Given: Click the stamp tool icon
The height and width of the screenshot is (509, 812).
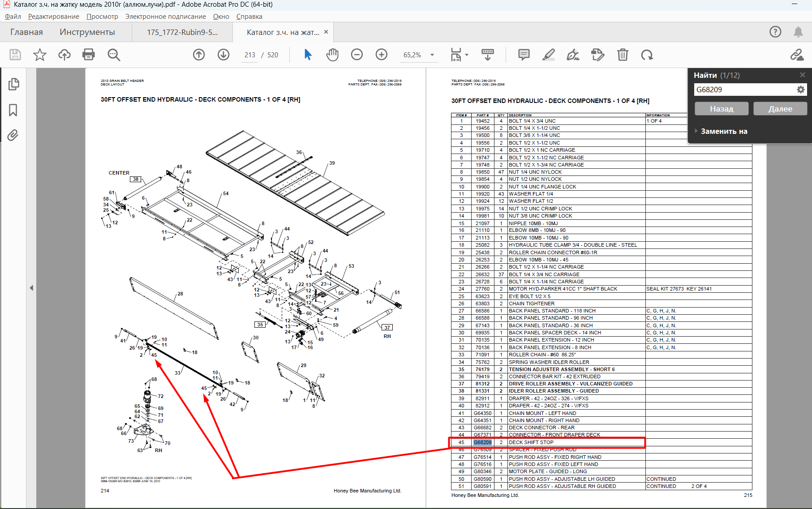Looking at the screenshot, I should tap(597, 55).
